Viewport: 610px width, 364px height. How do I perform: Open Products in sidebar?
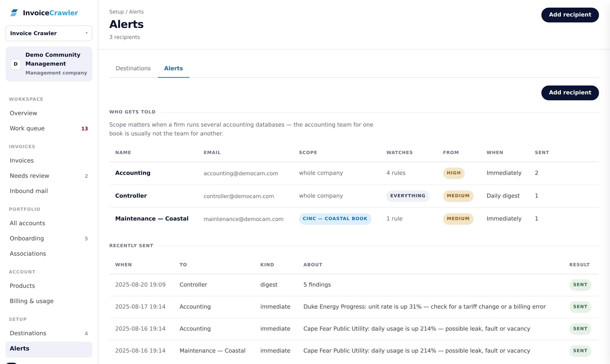49,285
